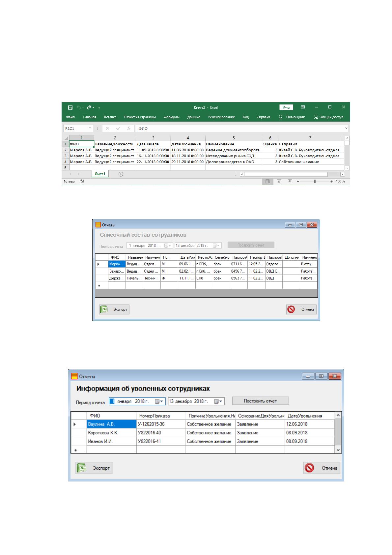The image size is (392, 555).
Task: Expand the Name Box R1C1 dropdown
Action: [x=90, y=129]
